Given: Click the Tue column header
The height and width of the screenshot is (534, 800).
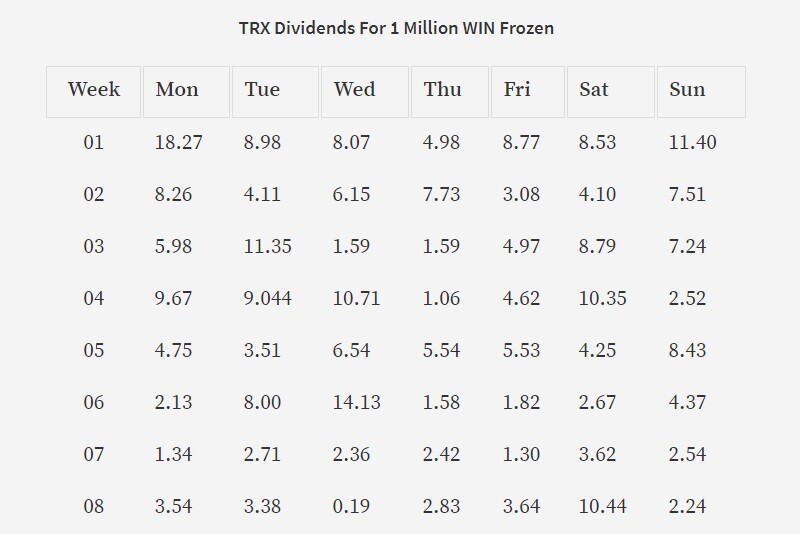Looking at the screenshot, I should pyautogui.click(x=276, y=92).
